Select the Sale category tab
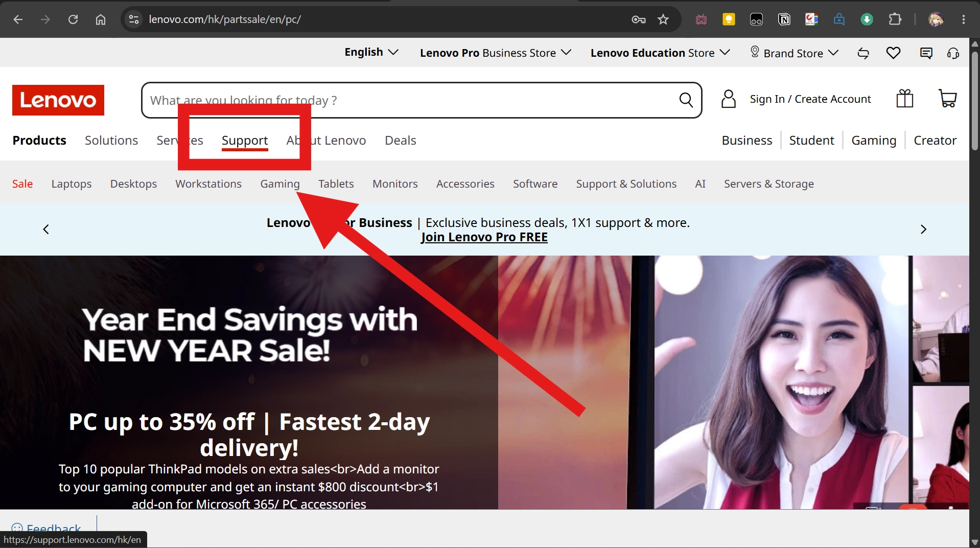 click(x=22, y=184)
